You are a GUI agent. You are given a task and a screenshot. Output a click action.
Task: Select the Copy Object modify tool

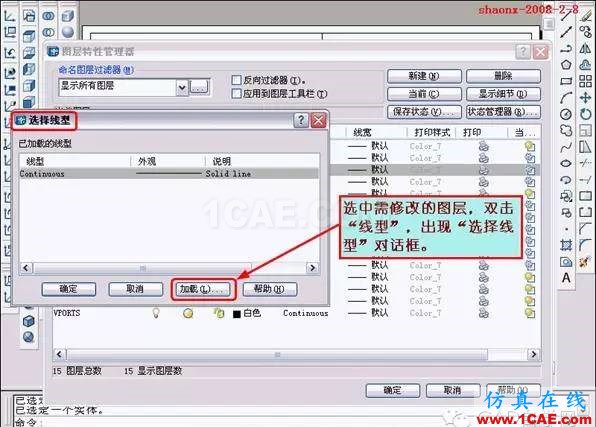[x=585, y=32]
